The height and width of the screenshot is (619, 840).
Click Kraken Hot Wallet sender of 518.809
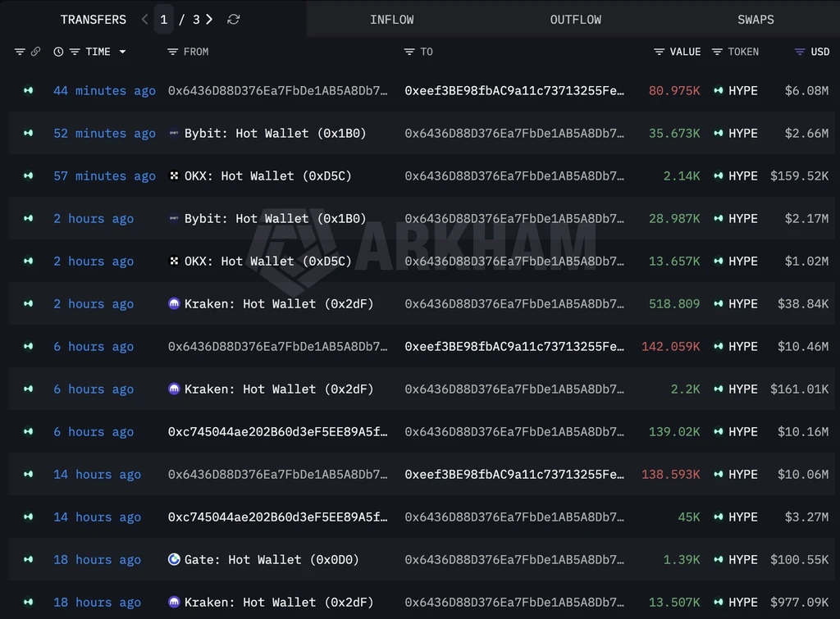(x=279, y=304)
